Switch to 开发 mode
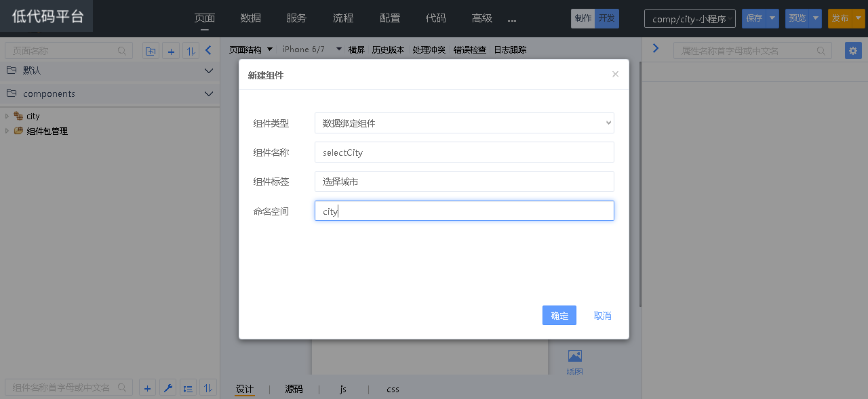 [x=607, y=18]
